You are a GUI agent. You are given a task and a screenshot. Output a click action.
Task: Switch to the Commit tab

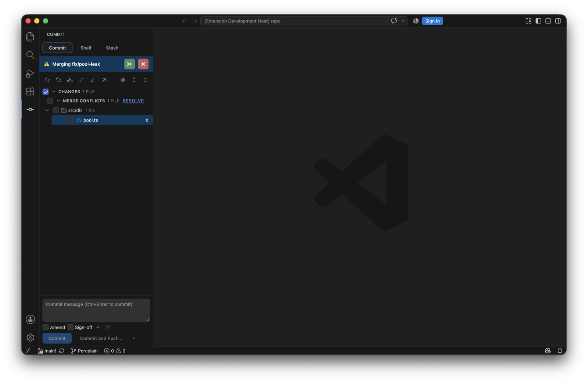click(57, 48)
